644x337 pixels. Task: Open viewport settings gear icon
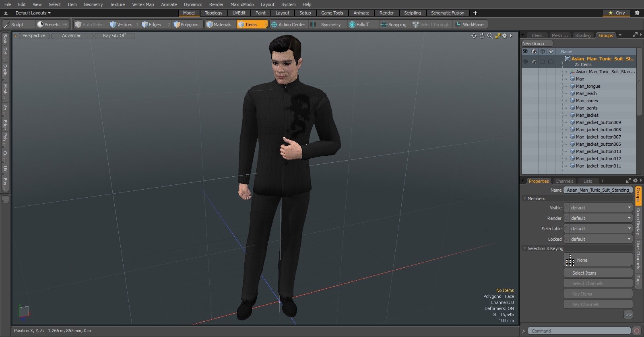pyautogui.click(x=504, y=36)
